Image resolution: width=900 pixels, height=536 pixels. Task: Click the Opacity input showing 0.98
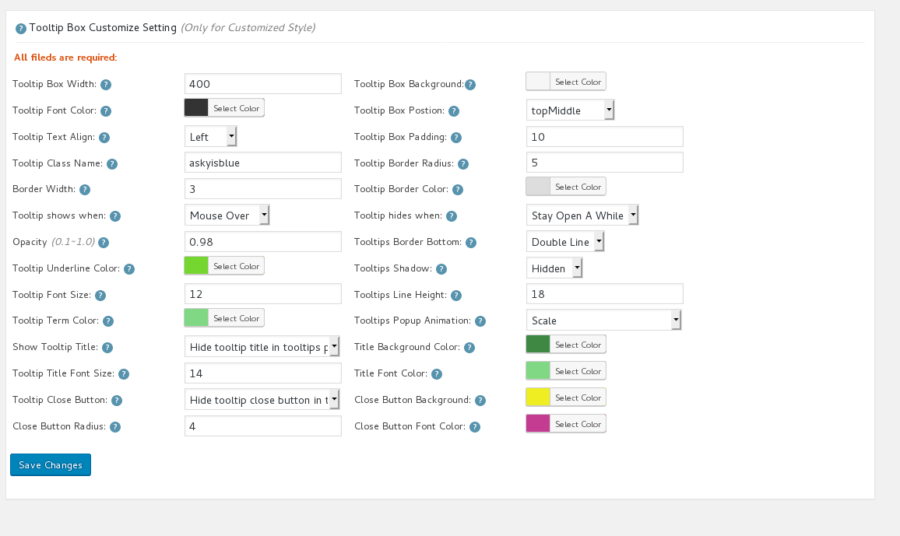[263, 242]
